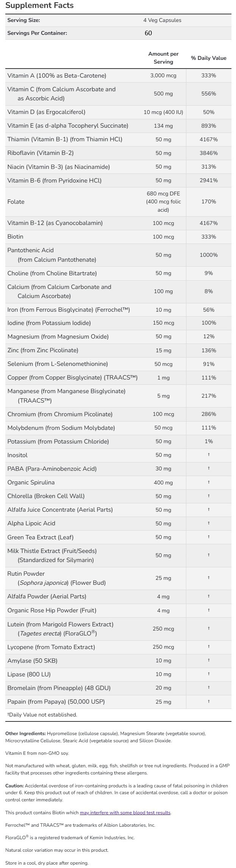The image size is (236, 868).
Task: Select the Green Tea Extract row label
Action: [x=41, y=537]
